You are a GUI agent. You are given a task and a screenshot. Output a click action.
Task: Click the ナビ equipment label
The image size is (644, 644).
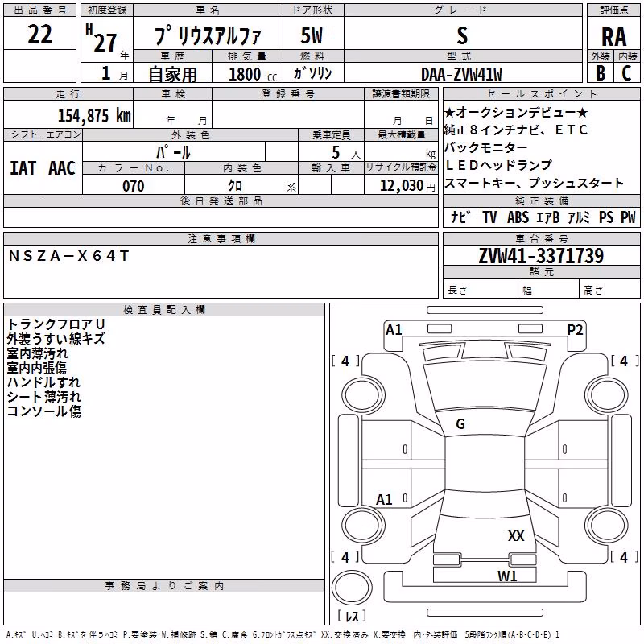click(x=460, y=217)
